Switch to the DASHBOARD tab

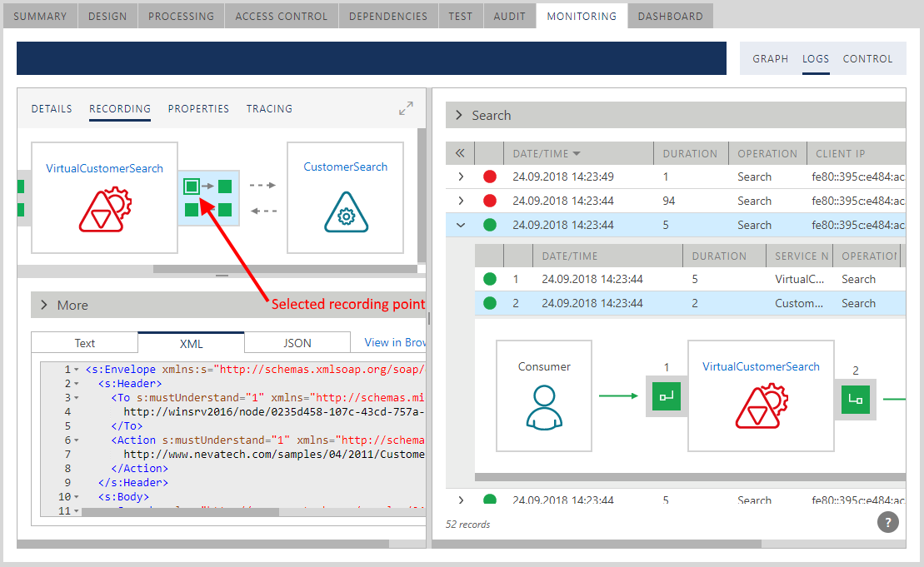point(670,16)
